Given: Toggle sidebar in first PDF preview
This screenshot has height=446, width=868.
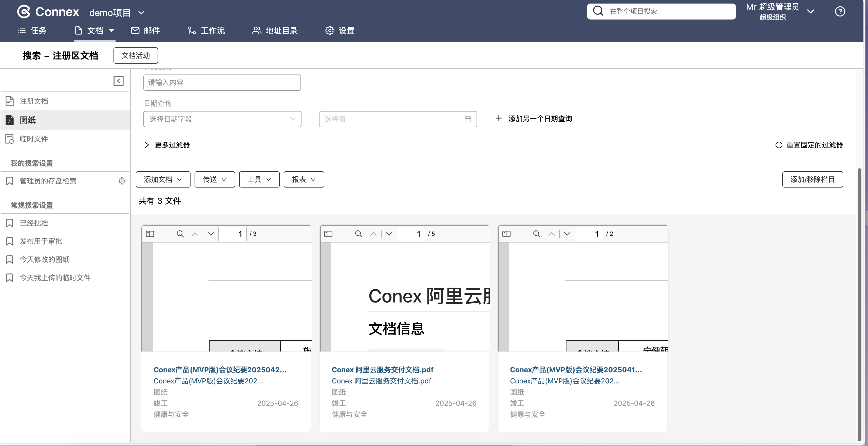Looking at the screenshot, I should 150,234.
